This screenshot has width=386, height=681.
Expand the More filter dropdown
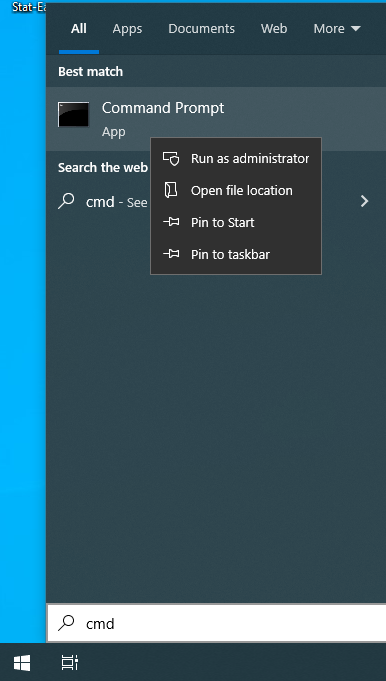[x=337, y=29]
